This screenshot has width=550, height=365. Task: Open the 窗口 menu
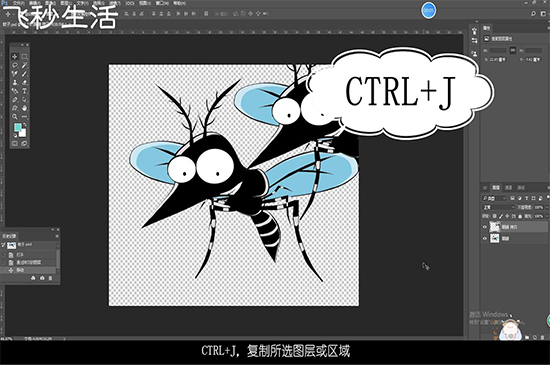pos(162,3)
